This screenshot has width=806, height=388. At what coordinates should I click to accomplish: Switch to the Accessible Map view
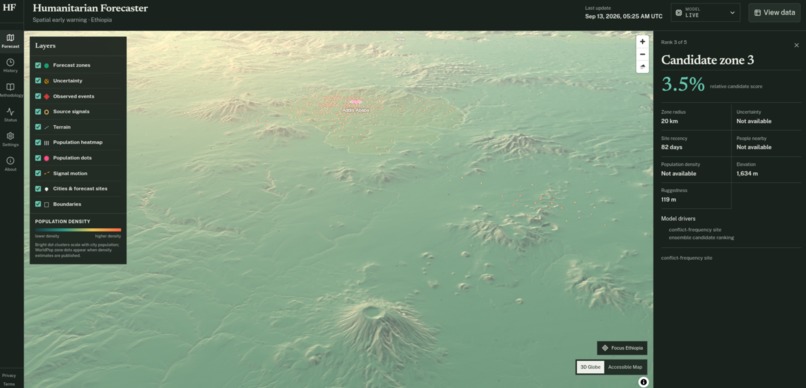(625, 367)
